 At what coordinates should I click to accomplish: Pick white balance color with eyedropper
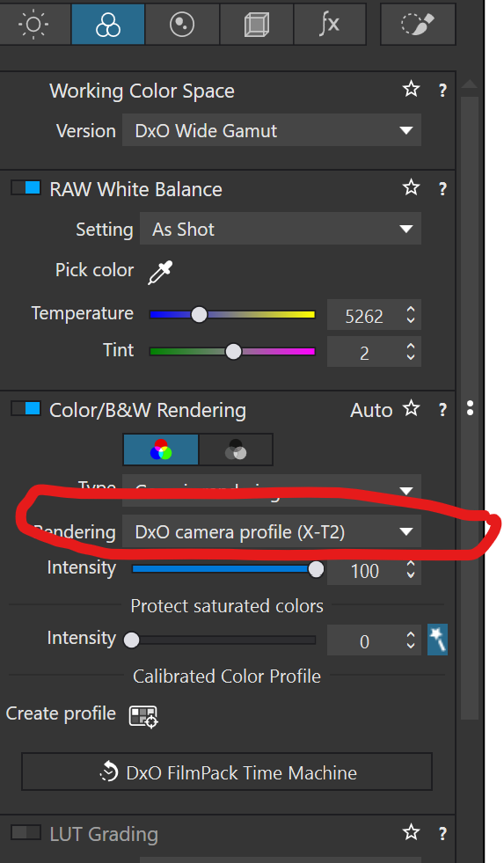tap(160, 272)
